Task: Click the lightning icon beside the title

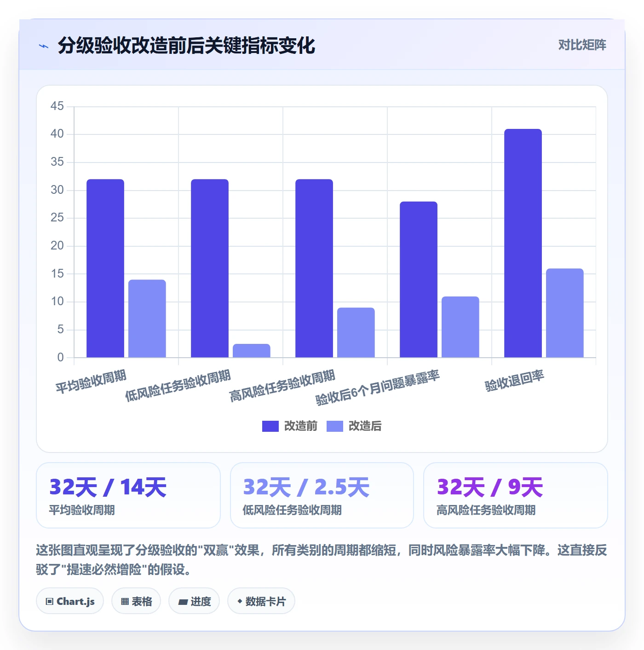Action: click(43, 46)
